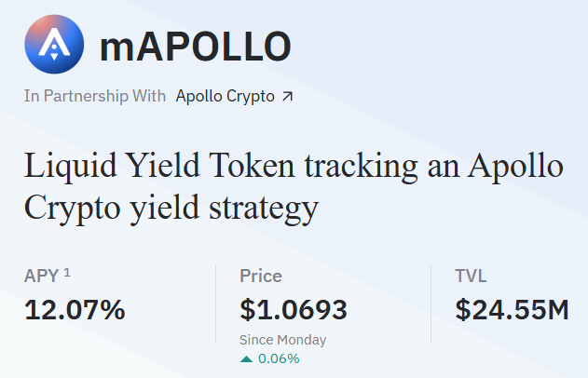Click the TVL label
This screenshot has height=378, width=588.
472,277
